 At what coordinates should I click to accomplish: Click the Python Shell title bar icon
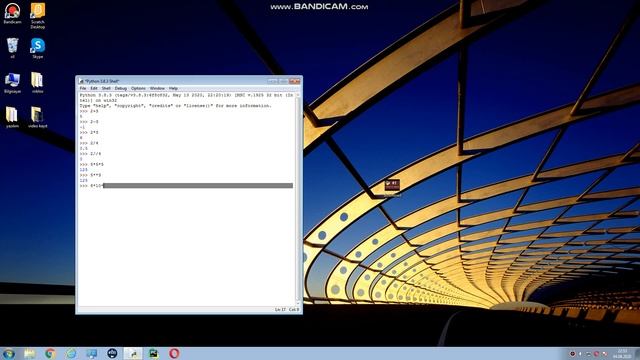[81, 81]
